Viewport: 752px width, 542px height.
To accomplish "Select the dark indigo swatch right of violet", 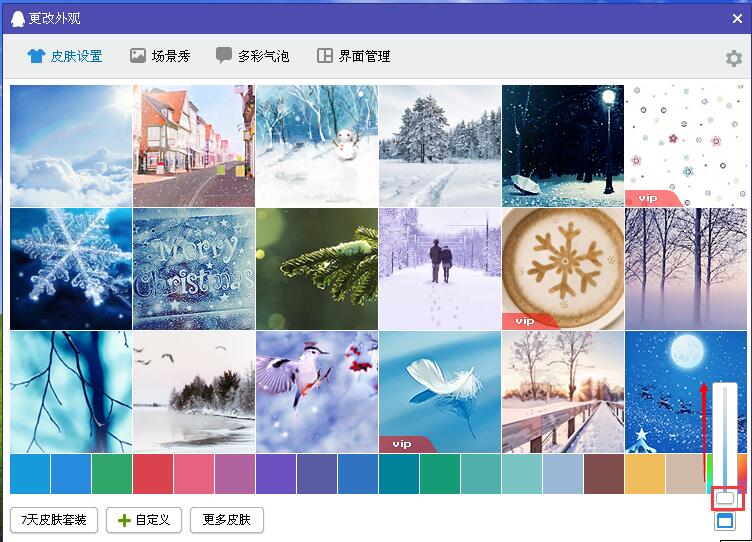I will point(317,474).
